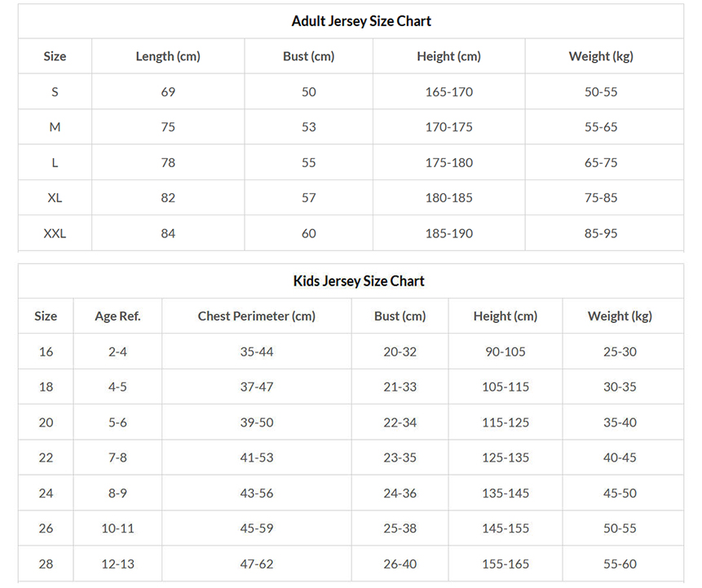
Task: Click the XXL size row label
Action: point(55,233)
